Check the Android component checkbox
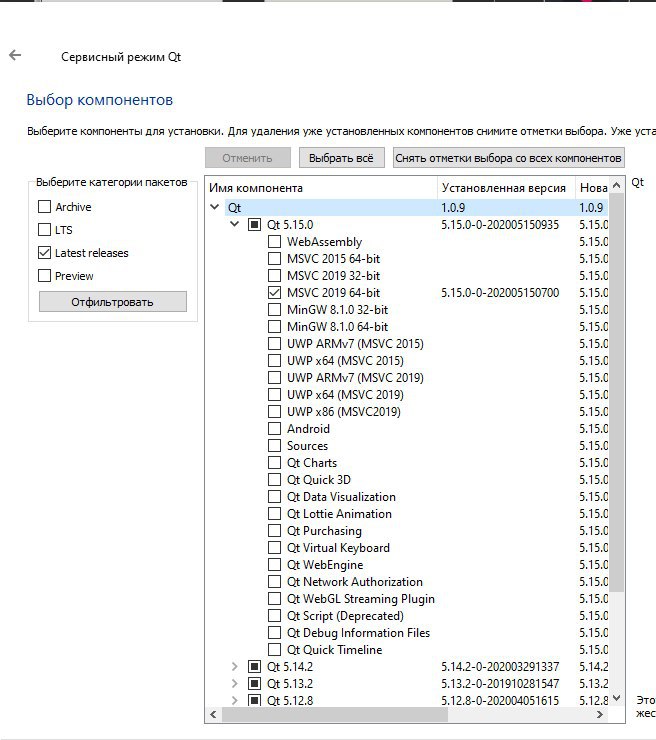Viewport: 656px width, 740px height. (274, 429)
